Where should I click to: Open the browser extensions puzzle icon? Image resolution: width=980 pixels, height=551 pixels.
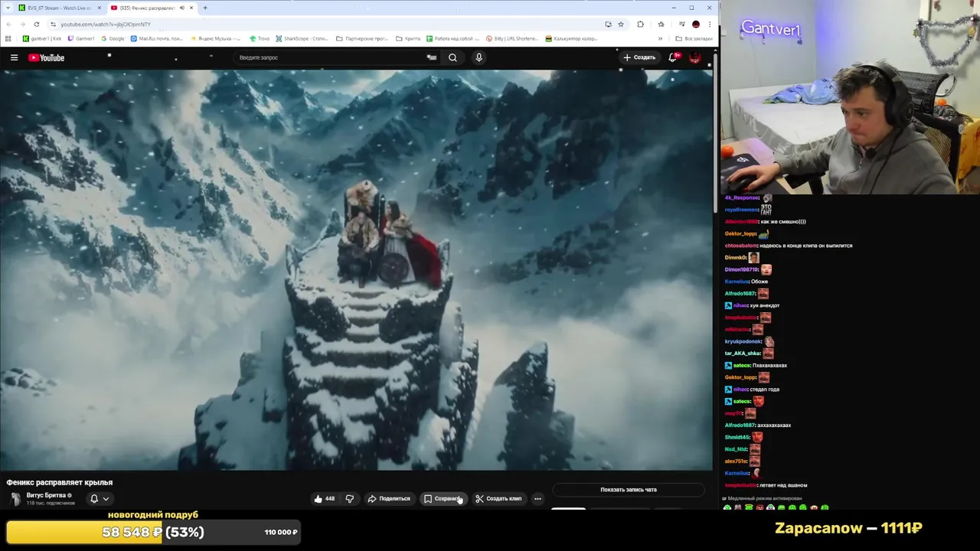640,24
